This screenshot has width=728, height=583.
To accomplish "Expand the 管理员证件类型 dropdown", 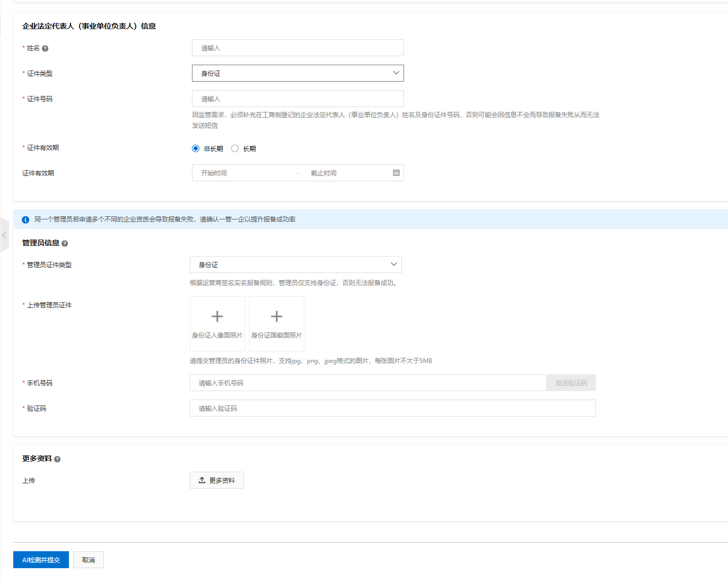I will 296,264.
